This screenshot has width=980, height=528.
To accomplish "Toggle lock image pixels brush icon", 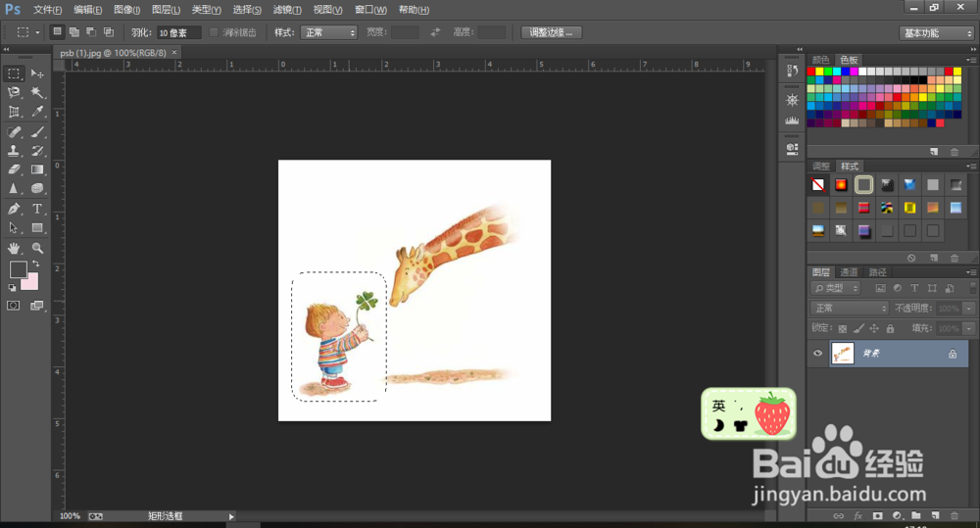I will tap(858, 329).
